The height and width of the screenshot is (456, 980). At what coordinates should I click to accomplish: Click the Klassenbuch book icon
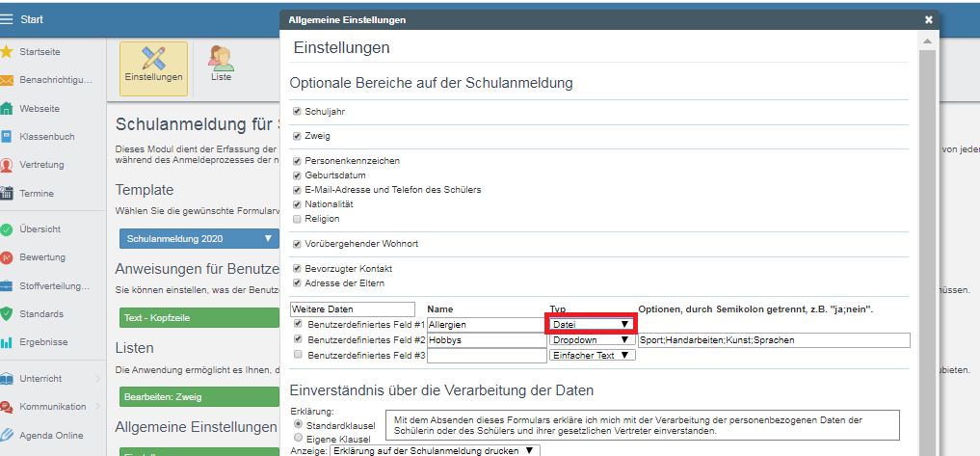[x=6, y=136]
